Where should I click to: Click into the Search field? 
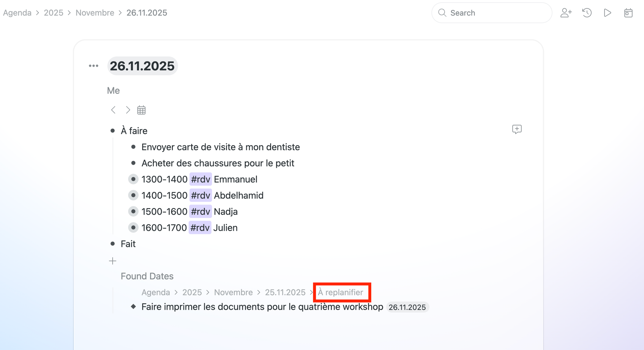[x=496, y=13]
